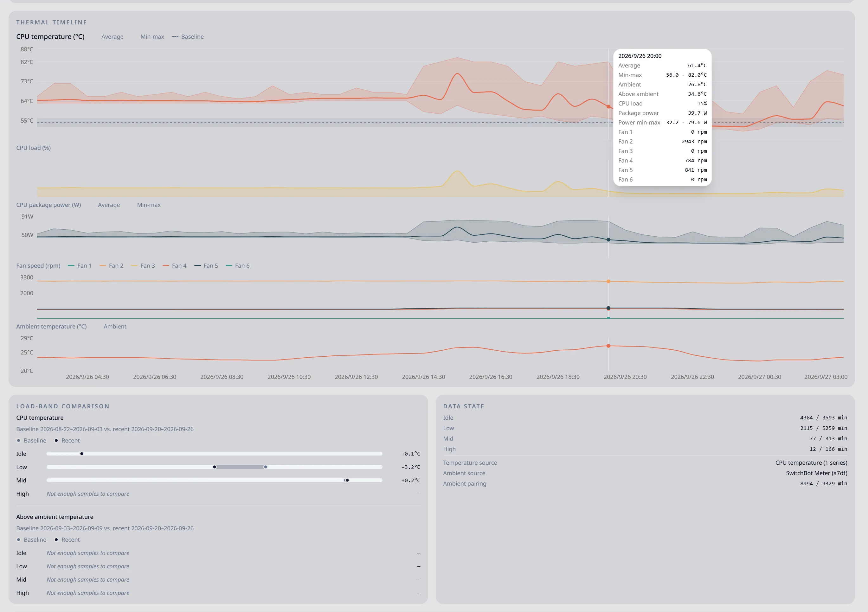Click the tooltip header 2026/9/26 20:00
The height and width of the screenshot is (612, 868).
click(640, 56)
